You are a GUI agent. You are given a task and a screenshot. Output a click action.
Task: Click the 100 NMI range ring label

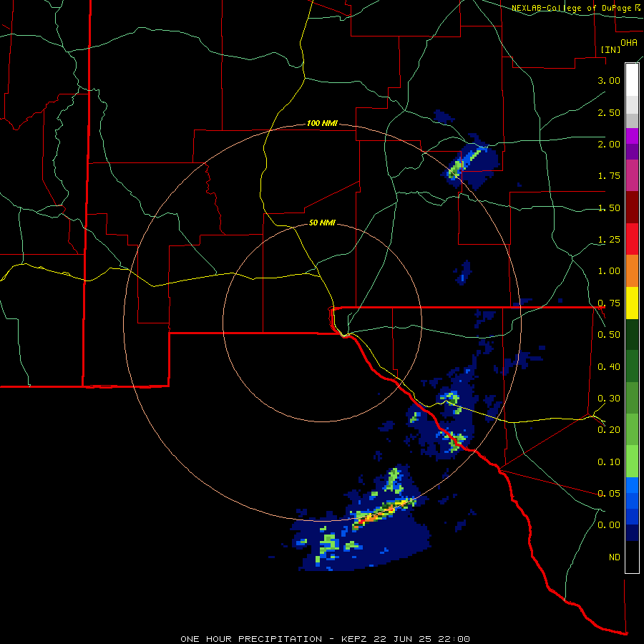coord(322,123)
